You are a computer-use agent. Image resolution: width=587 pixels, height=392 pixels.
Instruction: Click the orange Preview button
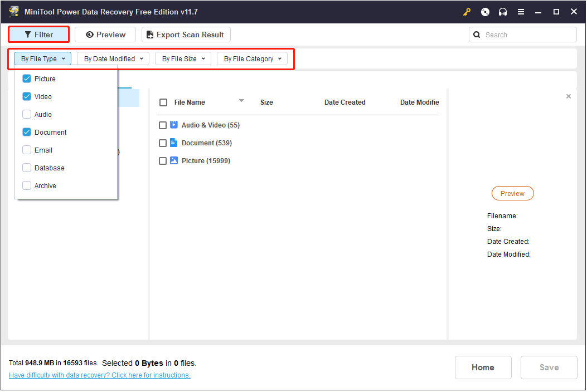coord(512,193)
